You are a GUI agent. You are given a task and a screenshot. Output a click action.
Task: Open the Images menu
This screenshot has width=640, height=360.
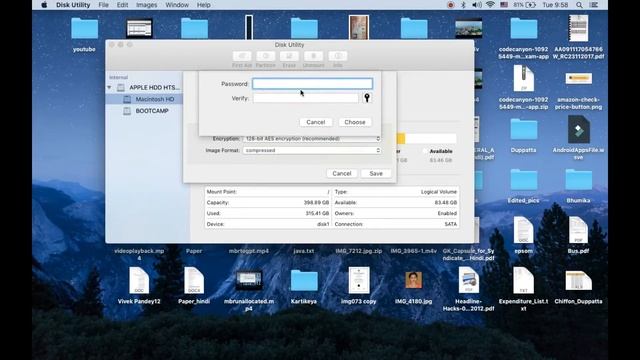tap(147, 5)
